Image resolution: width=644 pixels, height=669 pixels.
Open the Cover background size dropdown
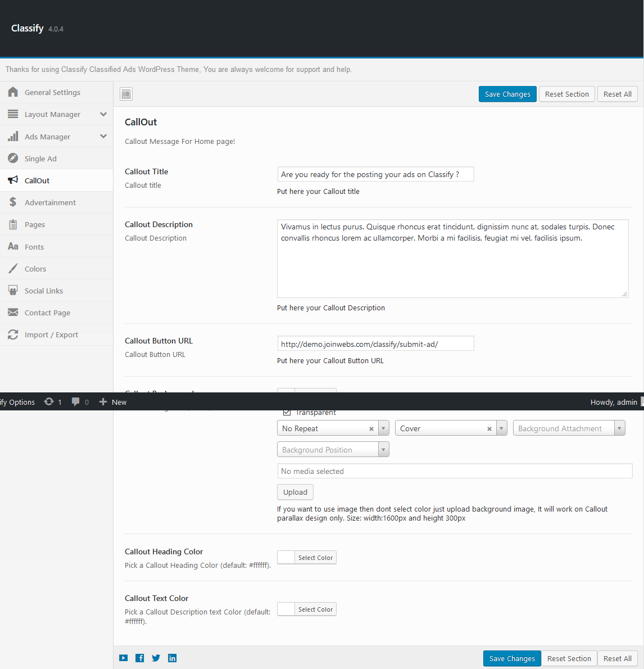click(x=451, y=428)
